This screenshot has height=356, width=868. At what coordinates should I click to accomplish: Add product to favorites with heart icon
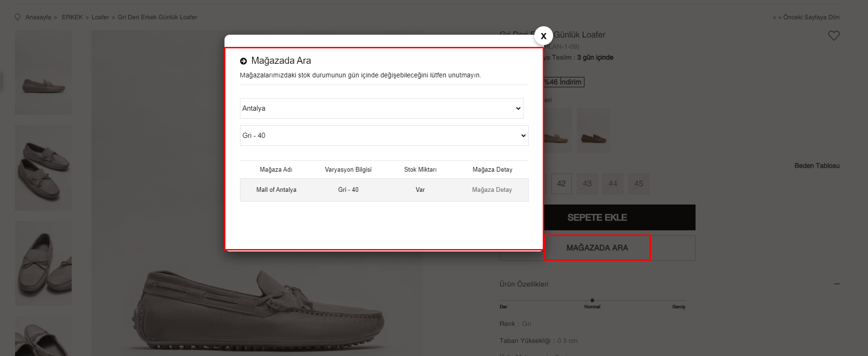click(x=834, y=36)
